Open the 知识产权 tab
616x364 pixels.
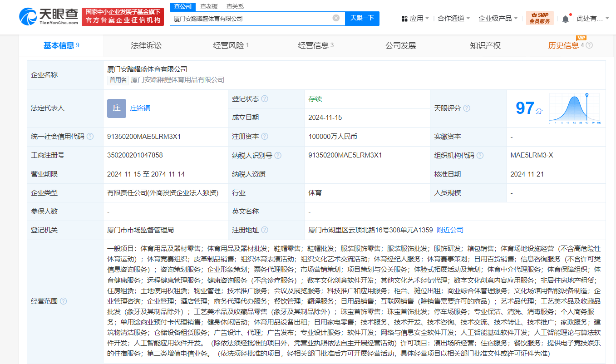pyautogui.click(x=485, y=45)
